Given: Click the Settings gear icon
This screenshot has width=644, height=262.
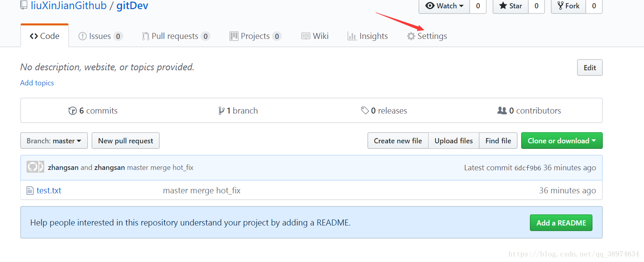Looking at the screenshot, I should pos(411,36).
